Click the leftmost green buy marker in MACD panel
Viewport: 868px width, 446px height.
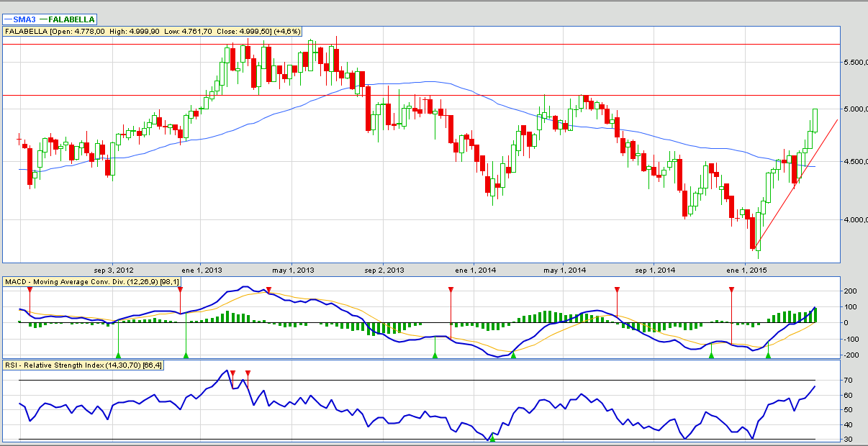(118, 355)
